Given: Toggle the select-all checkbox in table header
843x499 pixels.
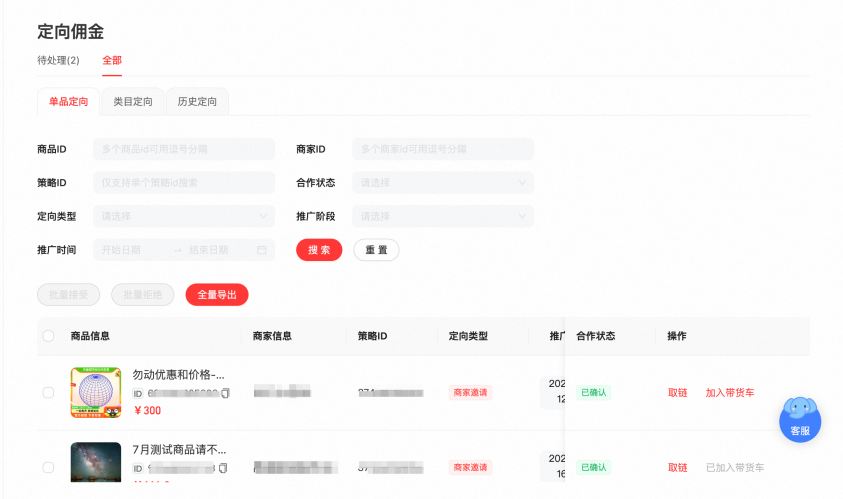Looking at the screenshot, I should point(48,336).
